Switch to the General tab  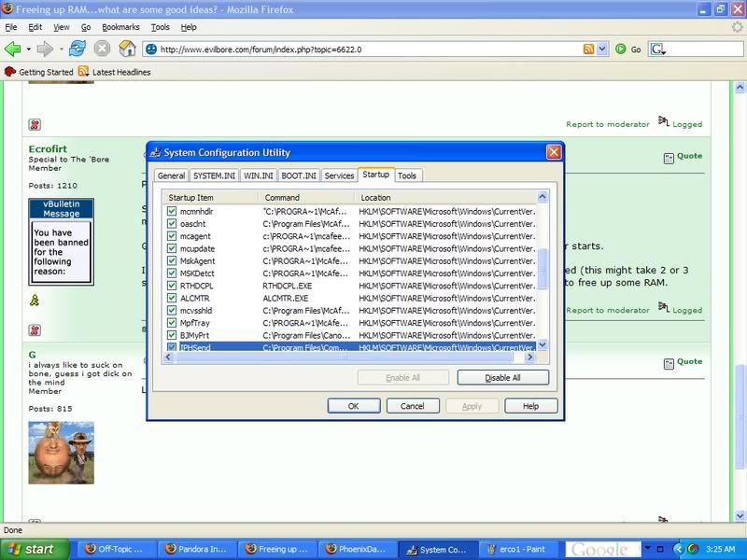pyautogui.click(x=171, y=175)
